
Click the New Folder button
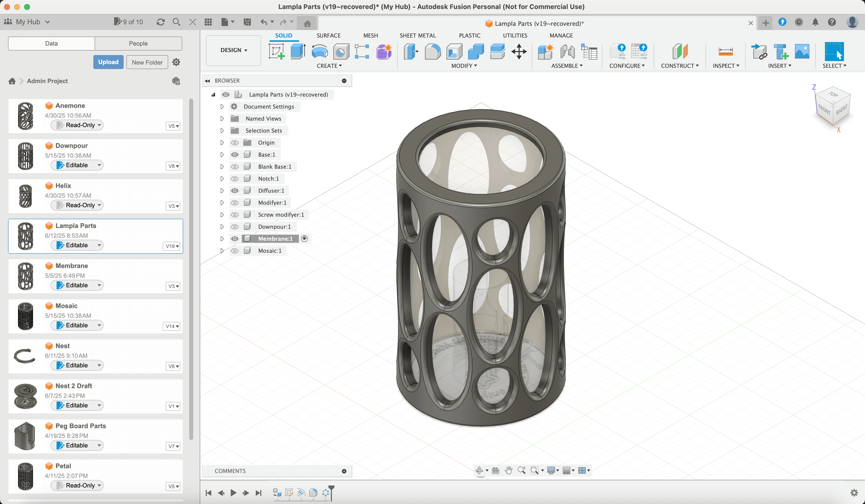pyautogui.click(x=147, y=63)
